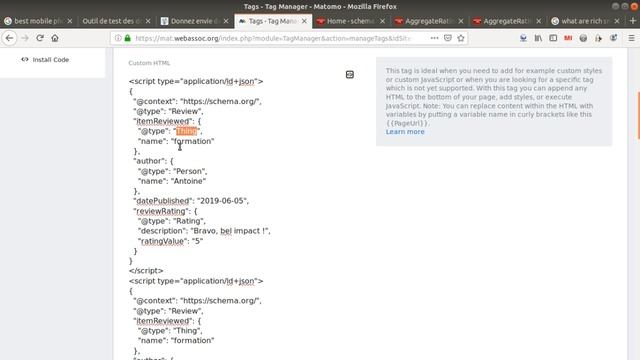Open the Firefox hamburger menu
Viewport: 640px width, 360px height.
coord(631,38)
